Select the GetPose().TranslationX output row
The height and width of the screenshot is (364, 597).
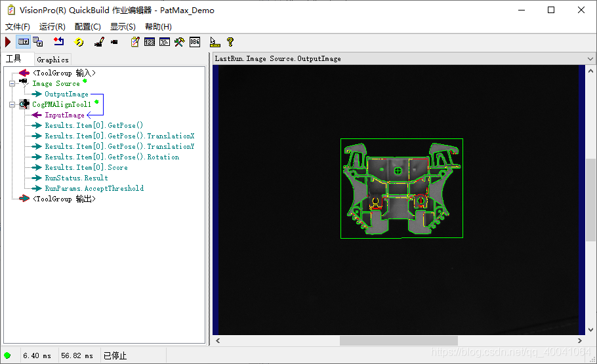(119, 136)
